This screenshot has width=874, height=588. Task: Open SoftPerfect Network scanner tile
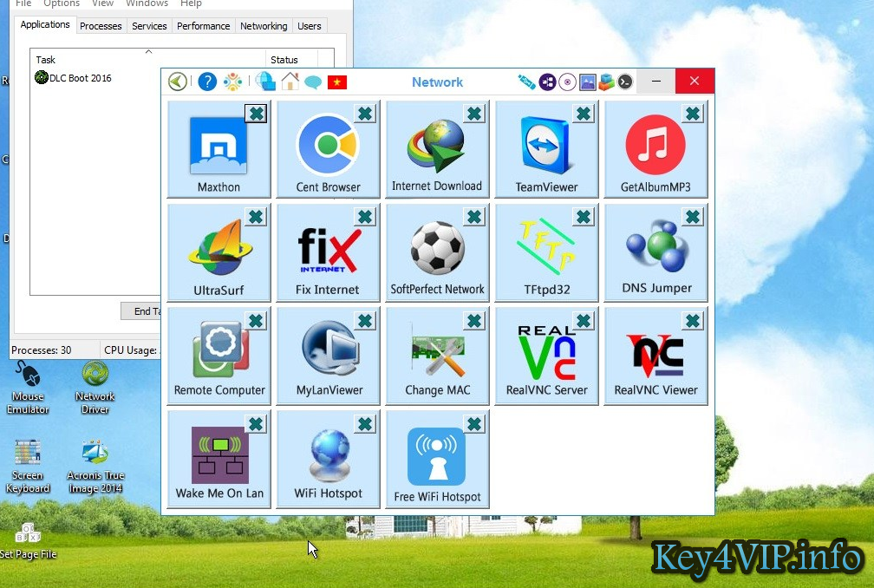pos(437,252)
